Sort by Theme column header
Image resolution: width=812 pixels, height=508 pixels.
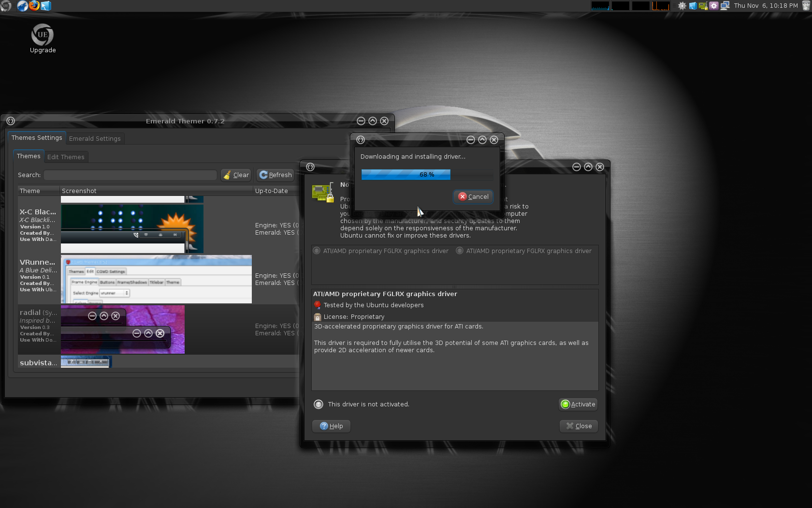coord(39,191)
